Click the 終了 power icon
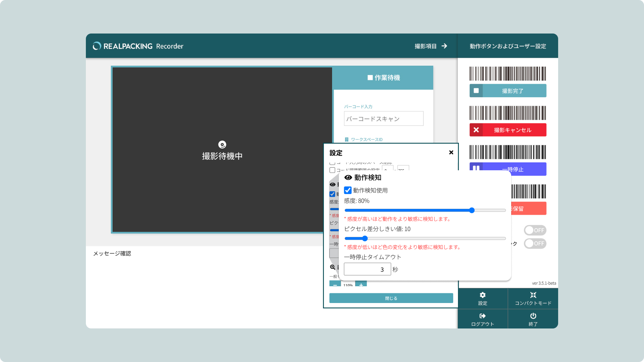The height and width of the screenshot is (362, 644). coord(533,316)
